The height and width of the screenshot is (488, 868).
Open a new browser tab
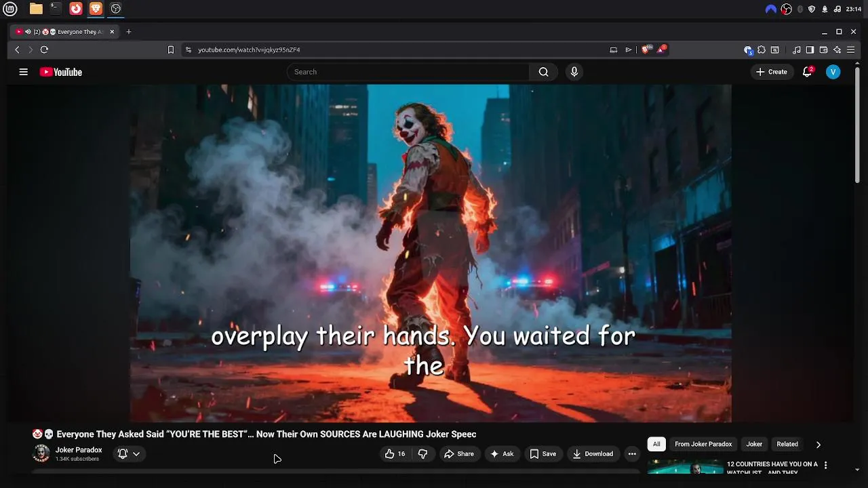point(129,32)
